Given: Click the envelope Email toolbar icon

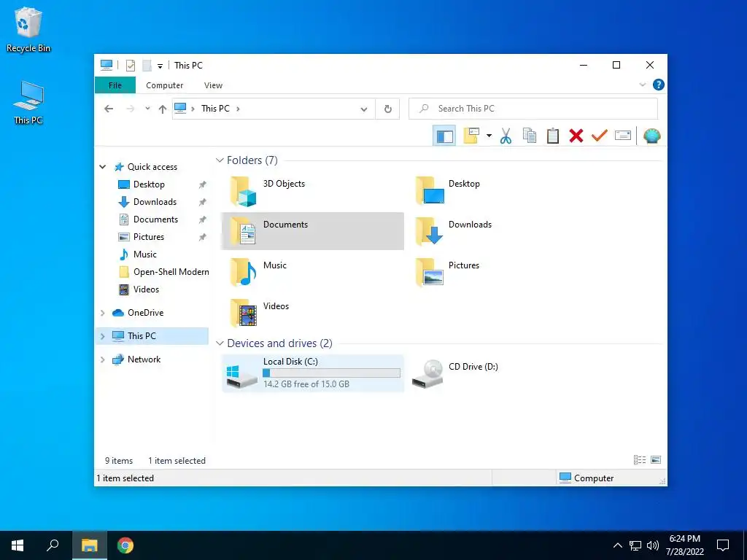Looking at the screenshot, I should click(623, 136).
